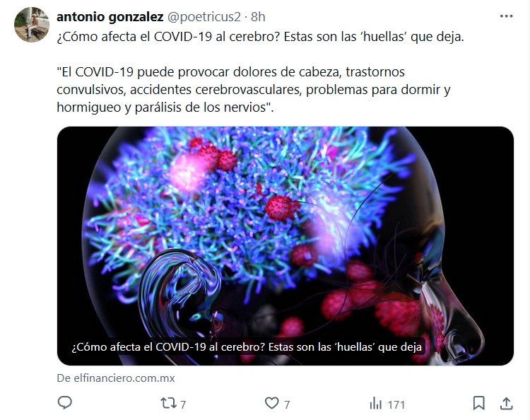The width and height of the screenshot is (530, 420).
Task: Share the post via upload arrow icon
Action: 507,403
